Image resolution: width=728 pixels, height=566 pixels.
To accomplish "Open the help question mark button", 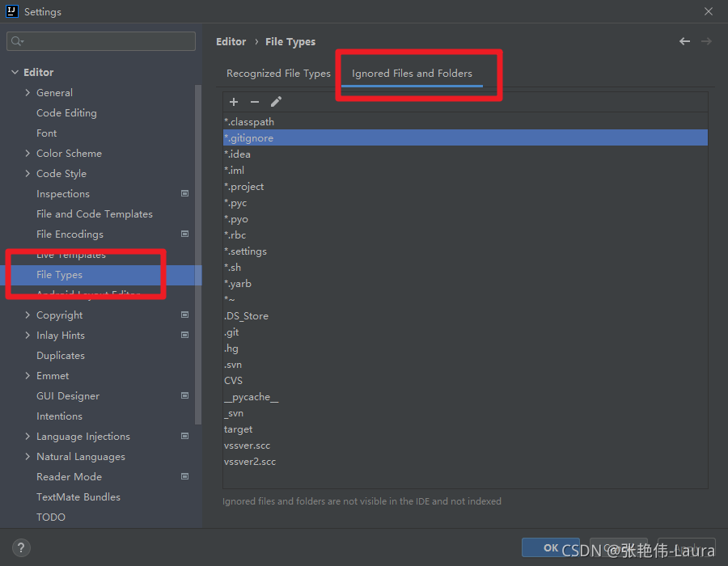I will pos(21,548).
